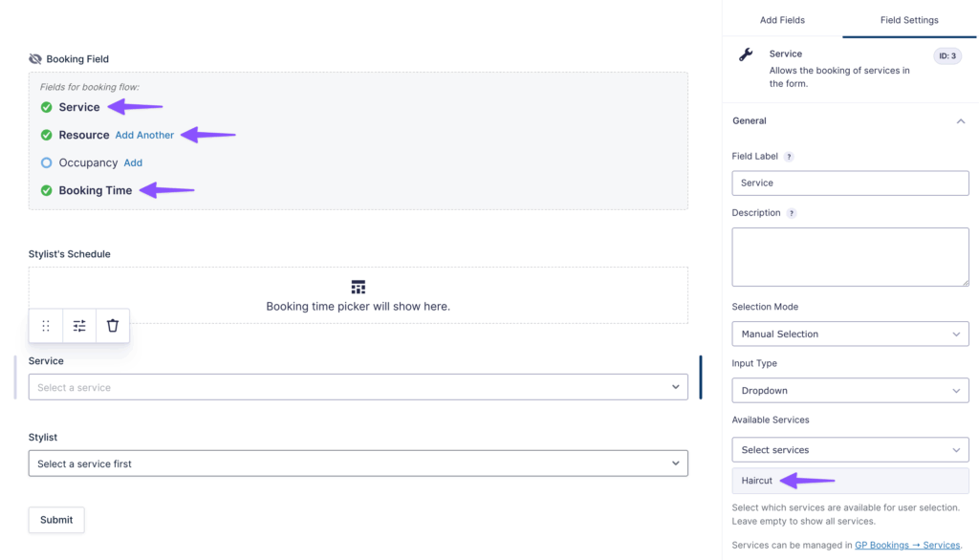Click the hidden-eye icon beside Booking Field
The image size is (979, 560).
pyautogui.click(x=34, y=58)
